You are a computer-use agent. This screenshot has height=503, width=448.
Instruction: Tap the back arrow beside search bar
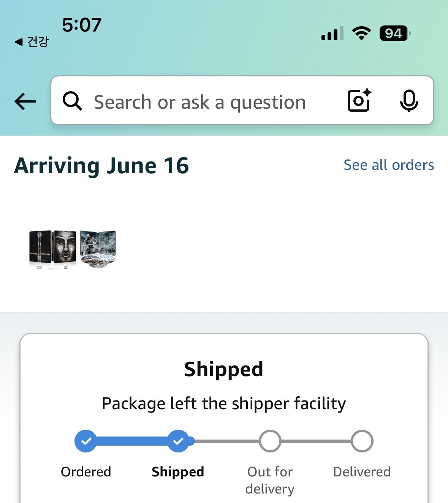25,101
